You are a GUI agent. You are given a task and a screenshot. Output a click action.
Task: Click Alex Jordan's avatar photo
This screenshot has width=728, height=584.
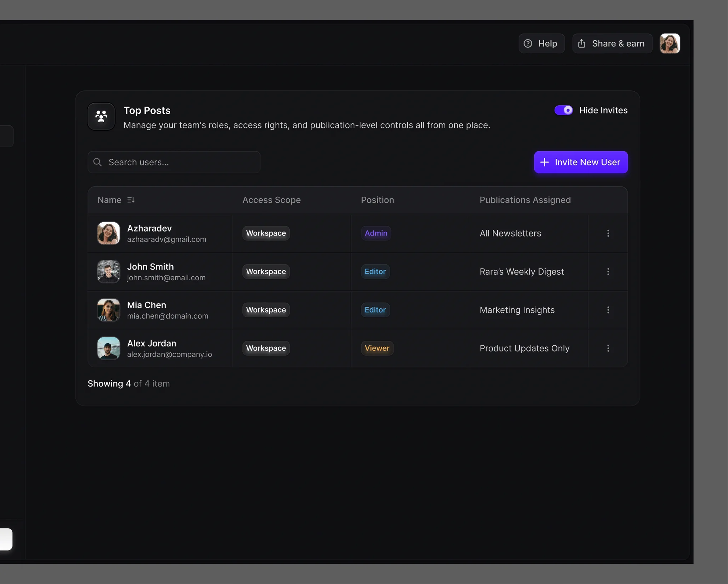pyautogui.click(x=108, y=348)
